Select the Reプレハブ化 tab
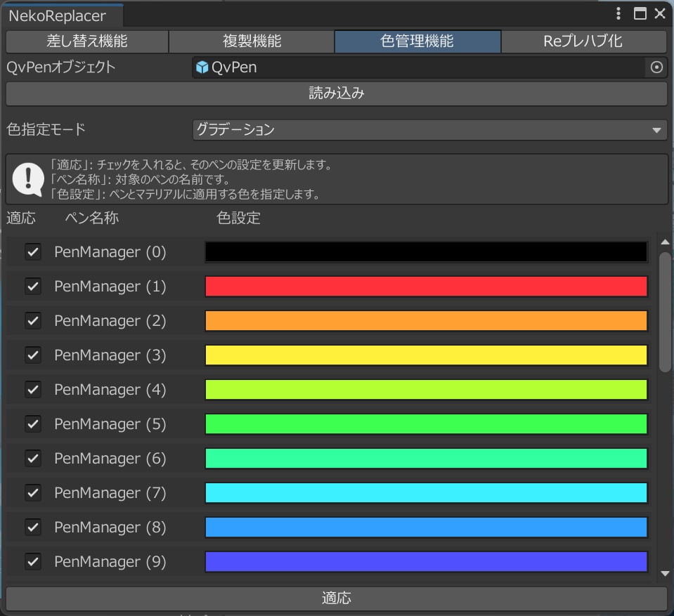 pyautogui.click(x=584, y=41)
